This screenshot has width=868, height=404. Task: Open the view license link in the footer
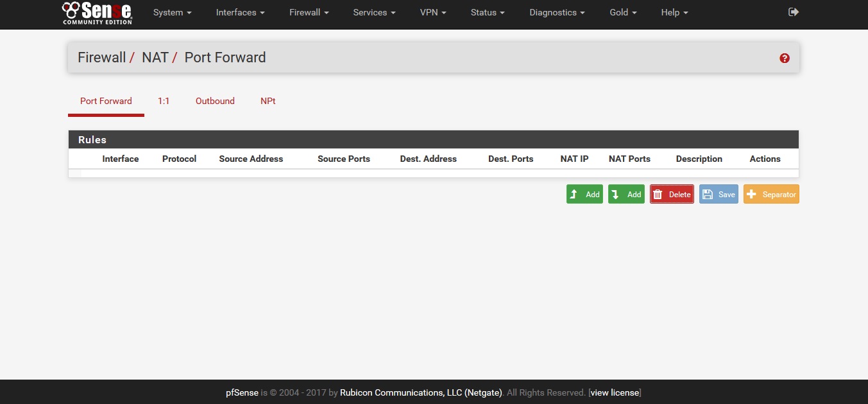click(x=615, y=392)
